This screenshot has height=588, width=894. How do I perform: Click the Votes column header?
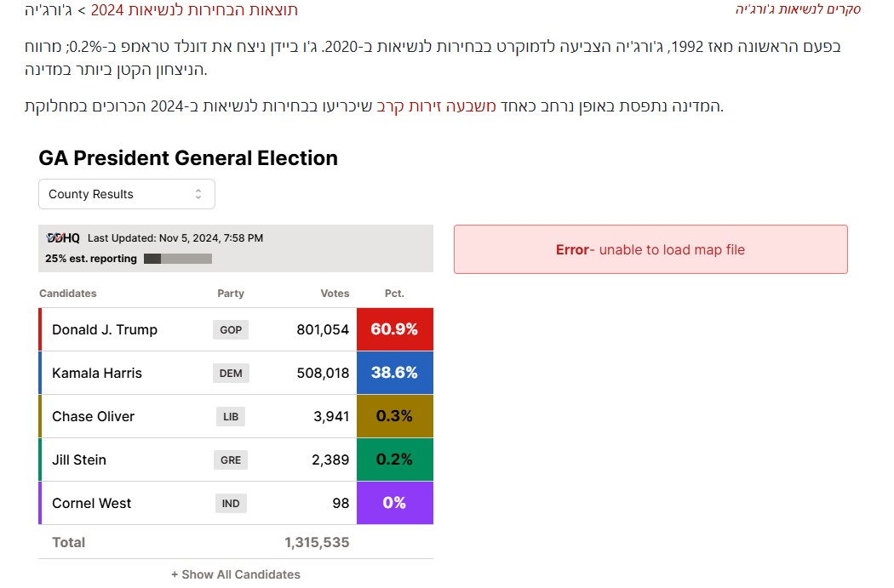[x=335, y=293]
